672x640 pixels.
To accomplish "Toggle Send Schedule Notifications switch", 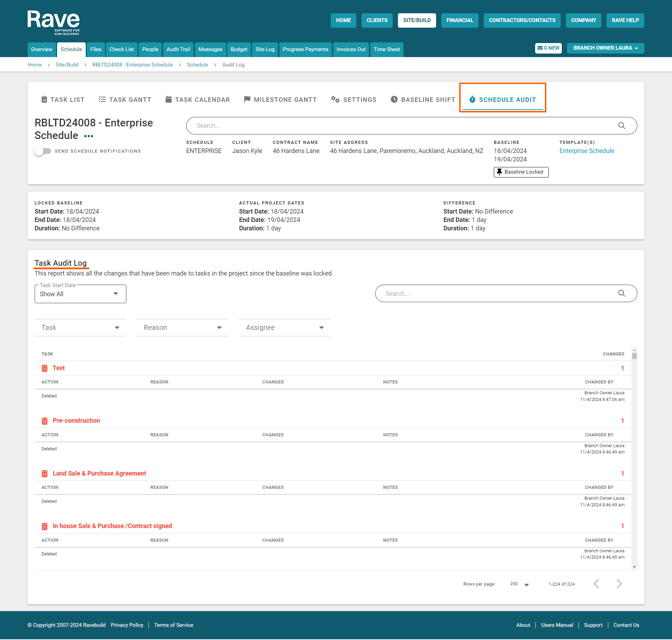I will pos(43,151).
